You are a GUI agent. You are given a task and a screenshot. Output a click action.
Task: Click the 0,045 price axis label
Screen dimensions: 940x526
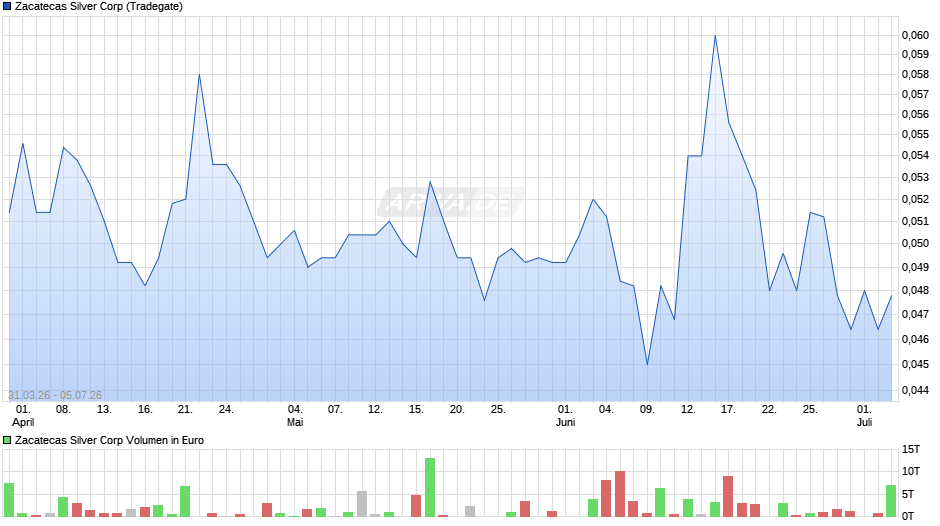click(915, 364)
